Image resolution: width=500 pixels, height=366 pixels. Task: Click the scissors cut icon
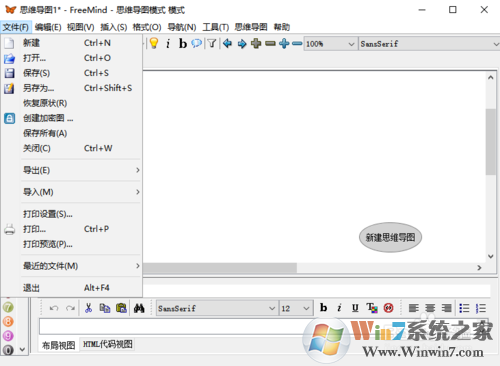point(88,308)
